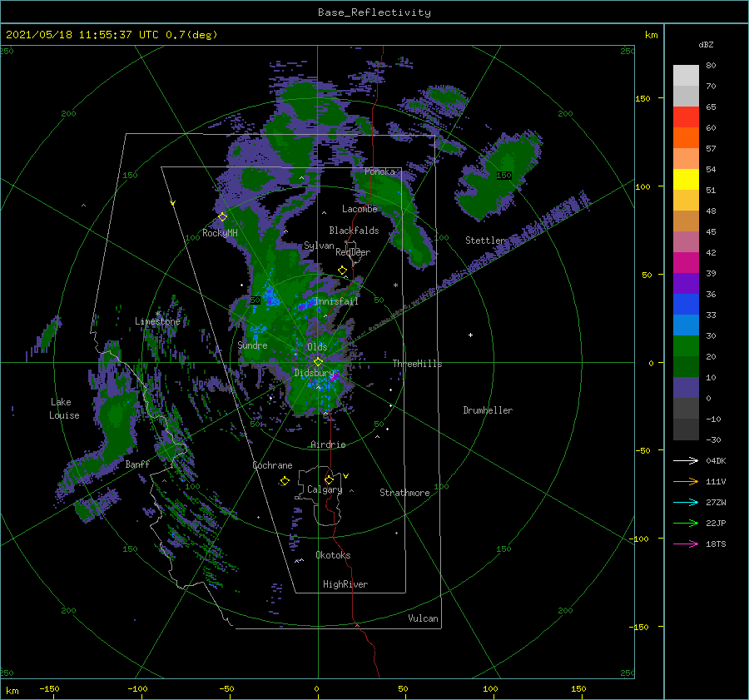Click the Innisfail city label
749x700 pixels.
(x=337, y=301)
